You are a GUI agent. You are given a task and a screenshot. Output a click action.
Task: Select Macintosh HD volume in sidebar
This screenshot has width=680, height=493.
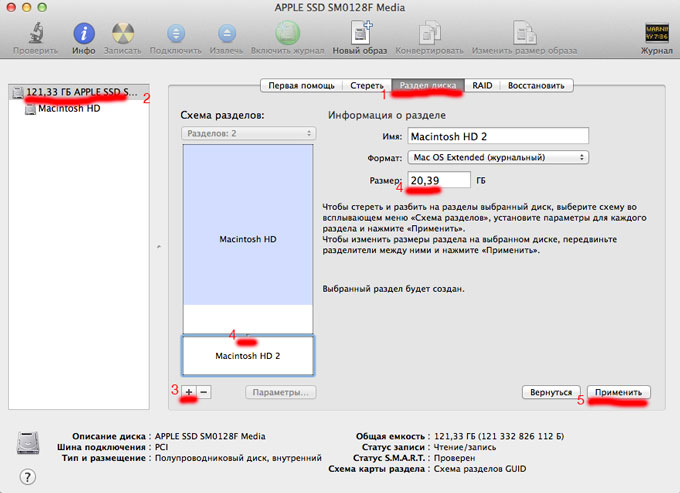(x=69, y=108)
